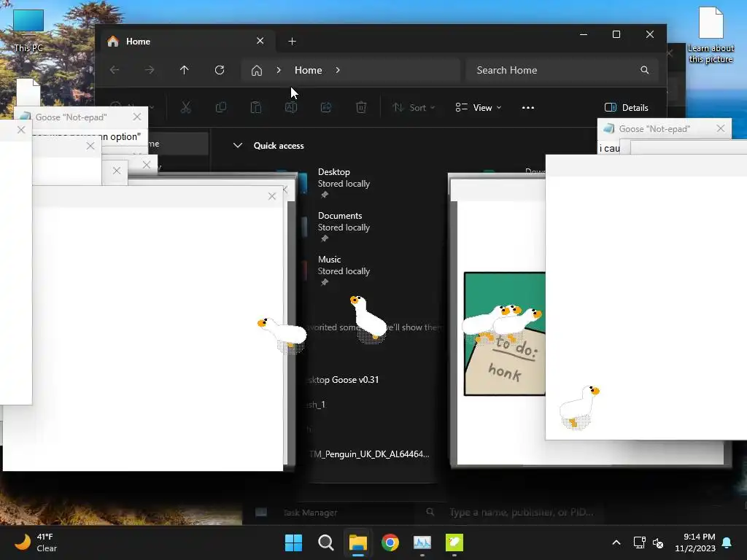Click the to do honk meme image
Screen dimensions: 747x560
[x=505, y=334]
